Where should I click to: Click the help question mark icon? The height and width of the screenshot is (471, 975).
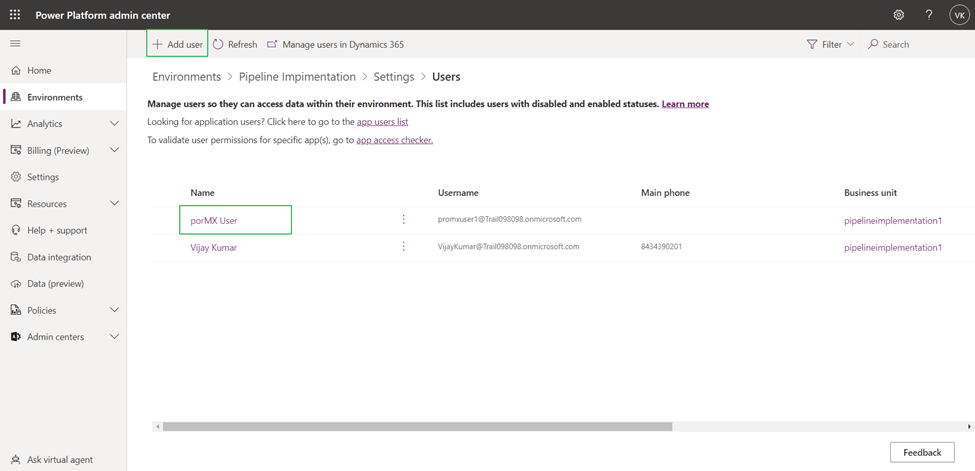928,15
